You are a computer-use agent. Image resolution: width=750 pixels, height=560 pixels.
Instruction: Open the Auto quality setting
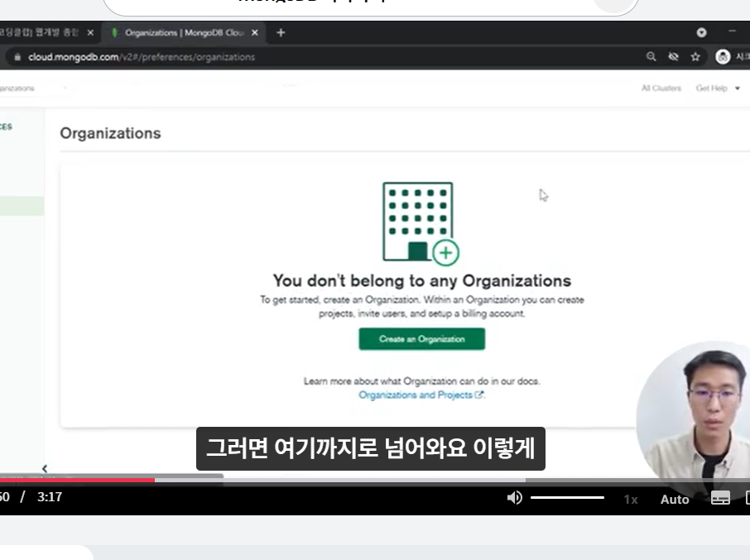click(675, 500)
